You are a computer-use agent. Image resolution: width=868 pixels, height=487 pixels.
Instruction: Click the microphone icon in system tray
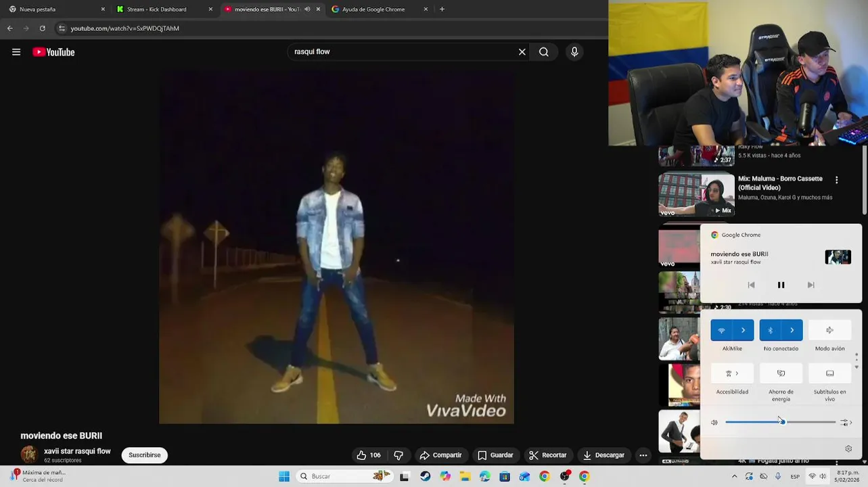(x=778, y=476)
